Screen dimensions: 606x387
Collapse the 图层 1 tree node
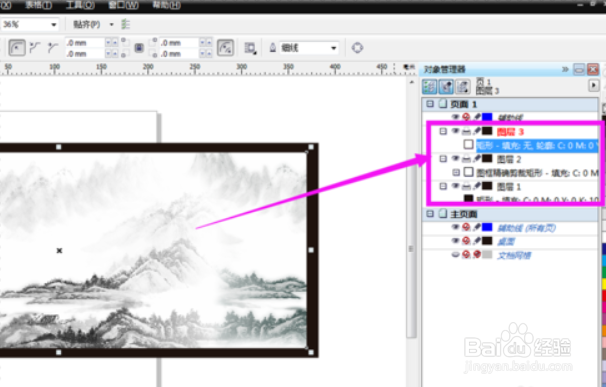click(x=443, y=186)
